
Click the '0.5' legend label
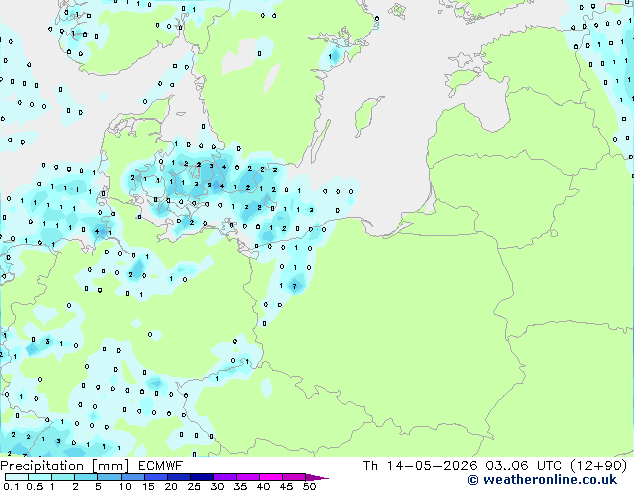coord(34,486)
